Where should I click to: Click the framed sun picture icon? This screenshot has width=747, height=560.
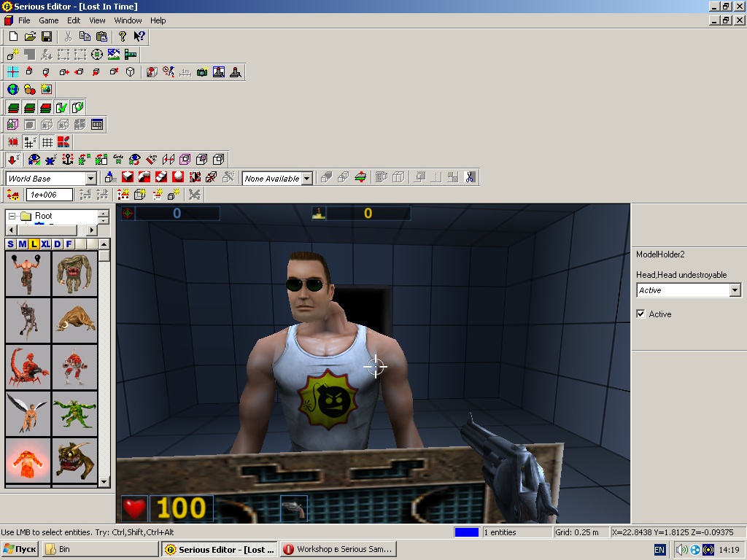tap(46, 89)
